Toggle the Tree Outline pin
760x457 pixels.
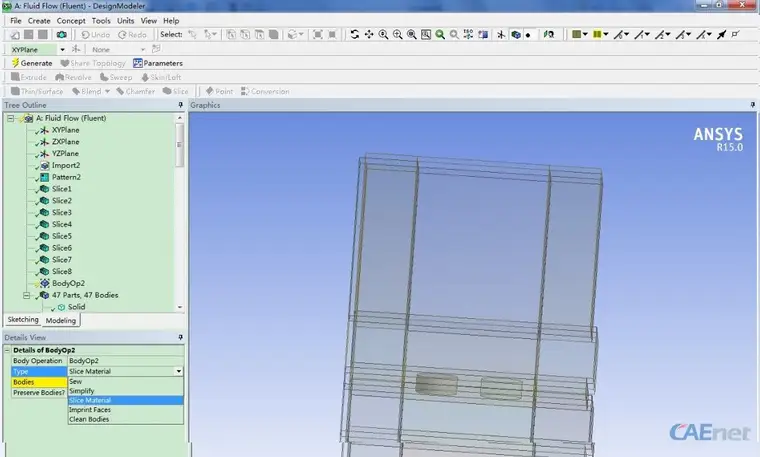point(180,105)
